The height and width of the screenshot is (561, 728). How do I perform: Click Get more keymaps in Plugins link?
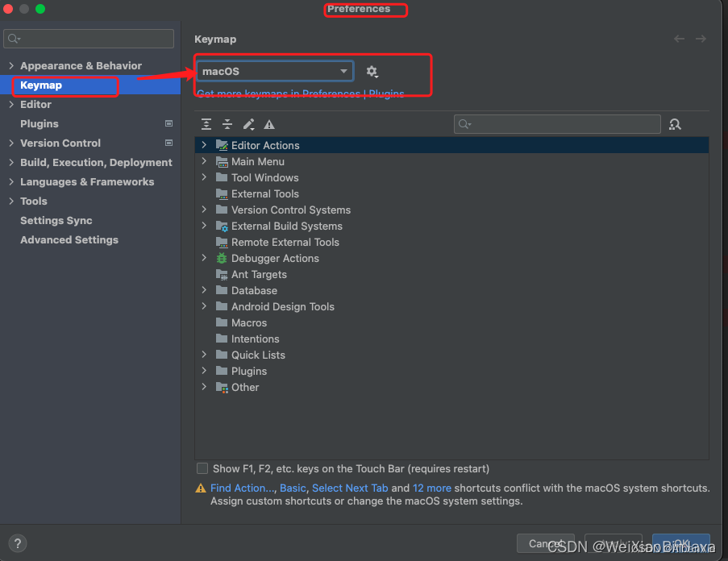tap(301, 93)
